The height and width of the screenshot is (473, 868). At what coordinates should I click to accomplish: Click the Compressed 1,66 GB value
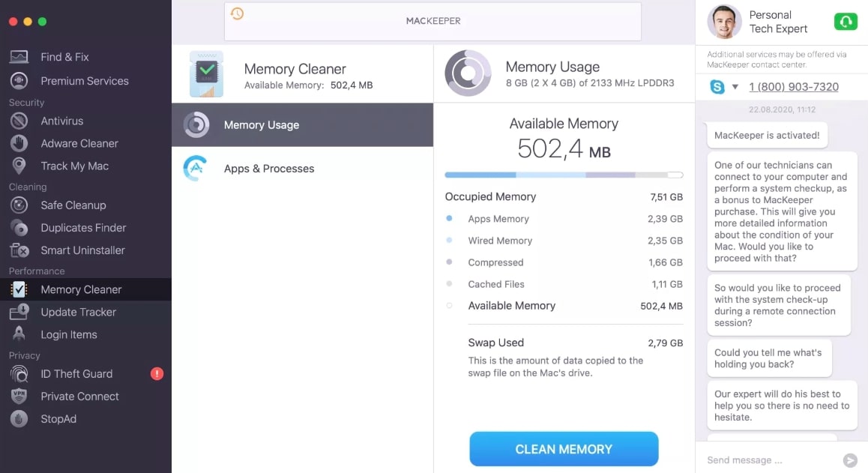pyautogui.click(x=666, y=262)
